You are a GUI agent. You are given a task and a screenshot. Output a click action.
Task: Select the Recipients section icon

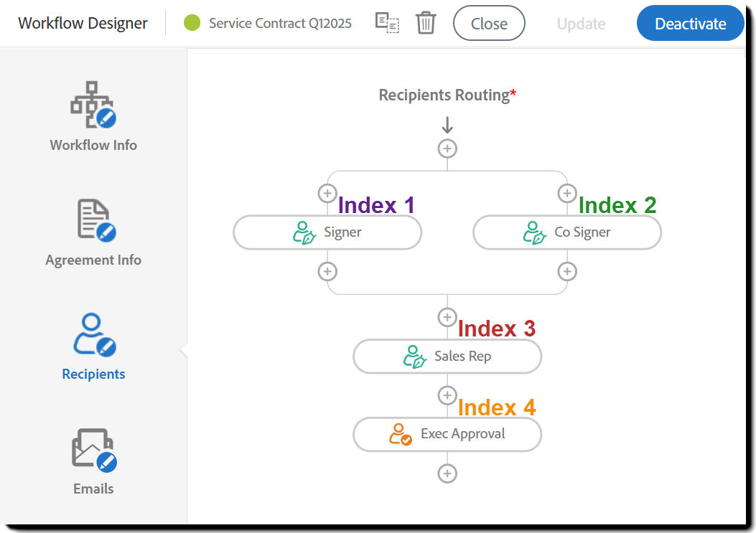[93, 334]
